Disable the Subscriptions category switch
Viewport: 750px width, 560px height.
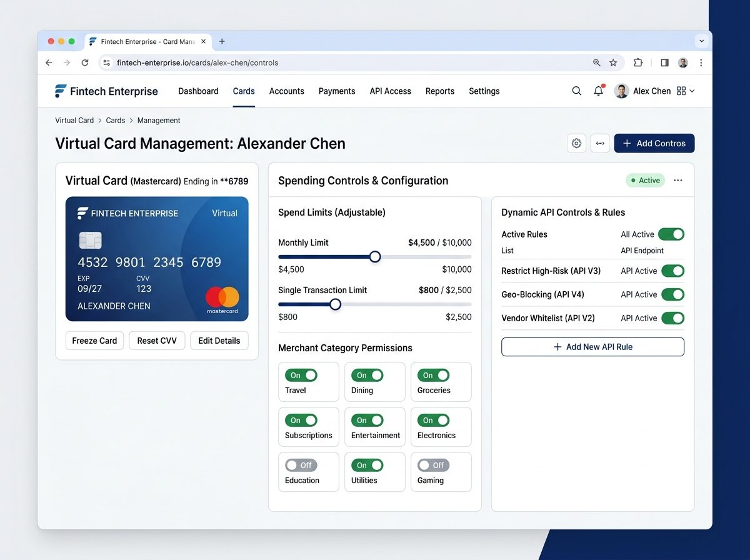click(x=301, y=421)
